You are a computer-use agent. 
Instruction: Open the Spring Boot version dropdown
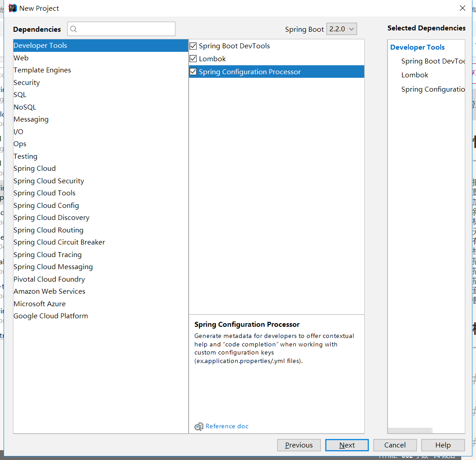pyautogui.click(x=341, y=29)
